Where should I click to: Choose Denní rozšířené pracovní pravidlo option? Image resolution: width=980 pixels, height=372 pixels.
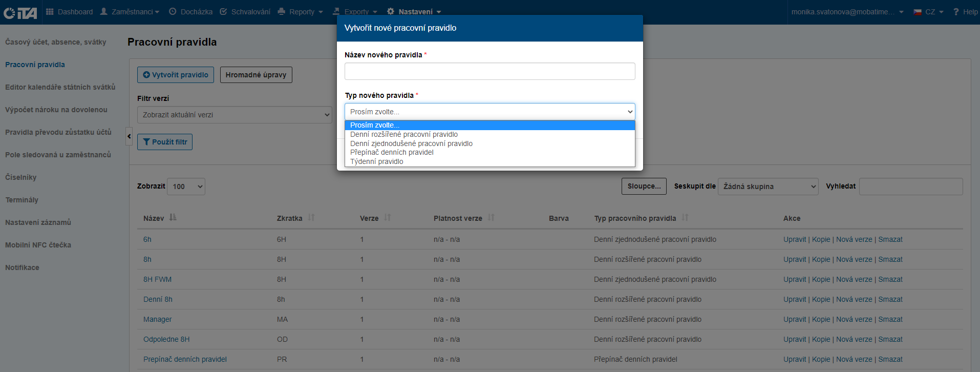pos(404,134)
